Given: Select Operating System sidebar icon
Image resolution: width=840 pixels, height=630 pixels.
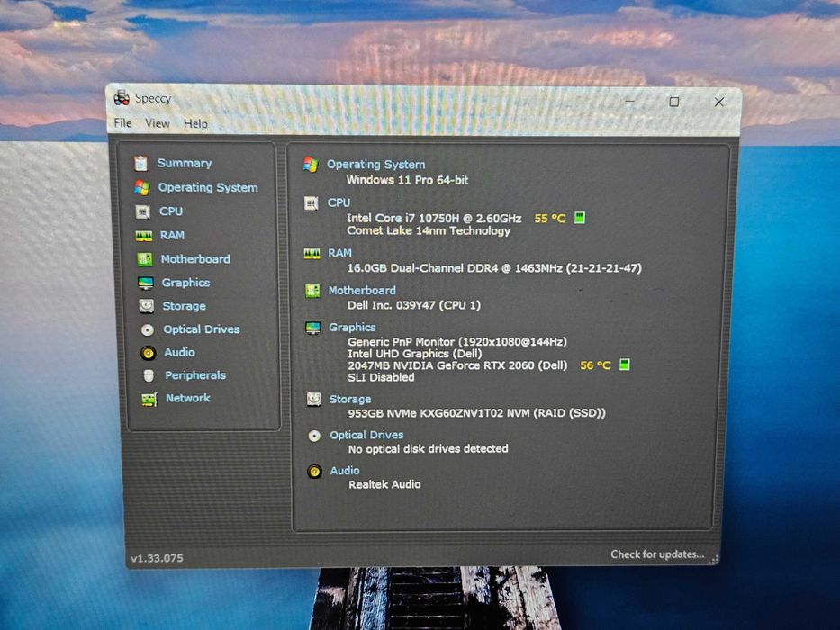Looking at the screenshot, I should (142, 187).
